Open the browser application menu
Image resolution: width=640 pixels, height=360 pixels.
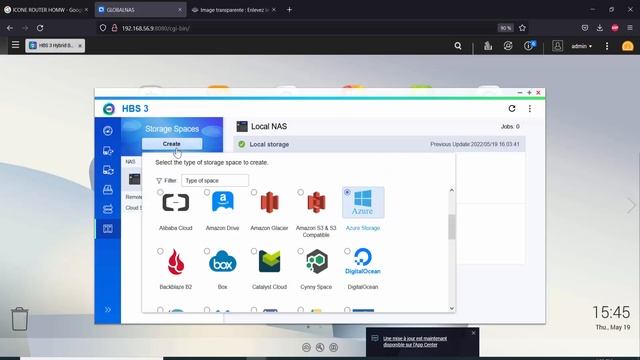[x=630, y=28]
